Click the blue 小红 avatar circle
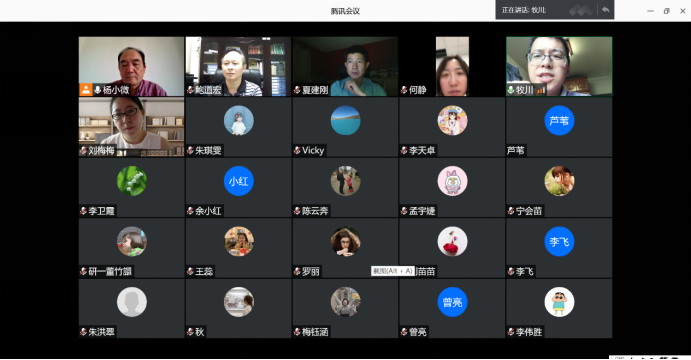 pos(238,181)
